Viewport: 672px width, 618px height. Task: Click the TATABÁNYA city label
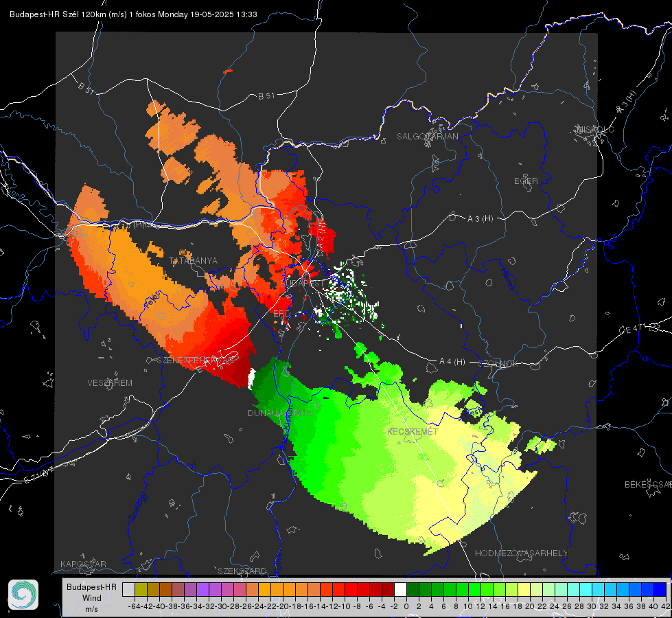[x=193, y=261]
